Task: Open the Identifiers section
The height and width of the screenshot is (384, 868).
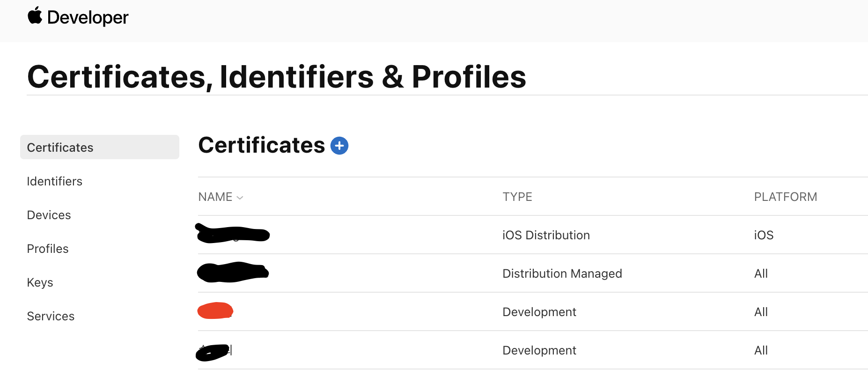Action: point(55,181)
